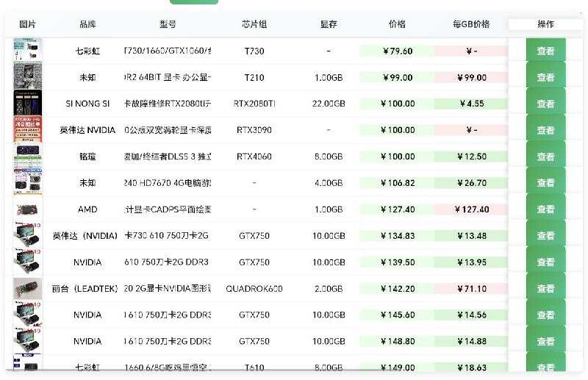View the AMD row graphics card image
The height and width of the screenshot is (380, 588).
[x=28, y=209]
